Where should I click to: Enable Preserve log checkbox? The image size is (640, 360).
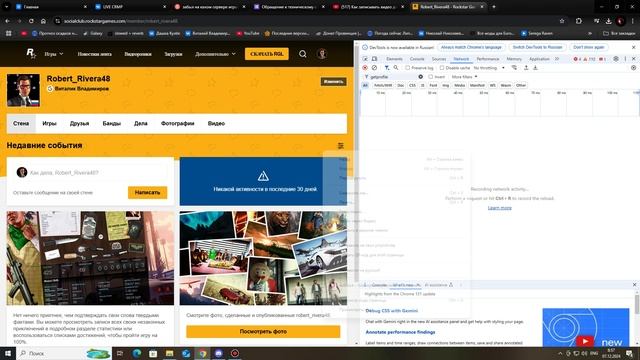point(407,68)
